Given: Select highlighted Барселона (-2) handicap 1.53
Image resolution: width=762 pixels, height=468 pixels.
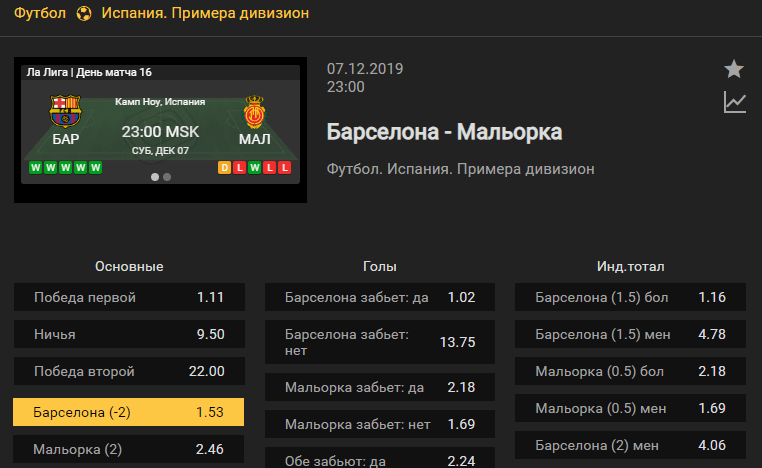Looking at the screenshot, I should (129, 412).
